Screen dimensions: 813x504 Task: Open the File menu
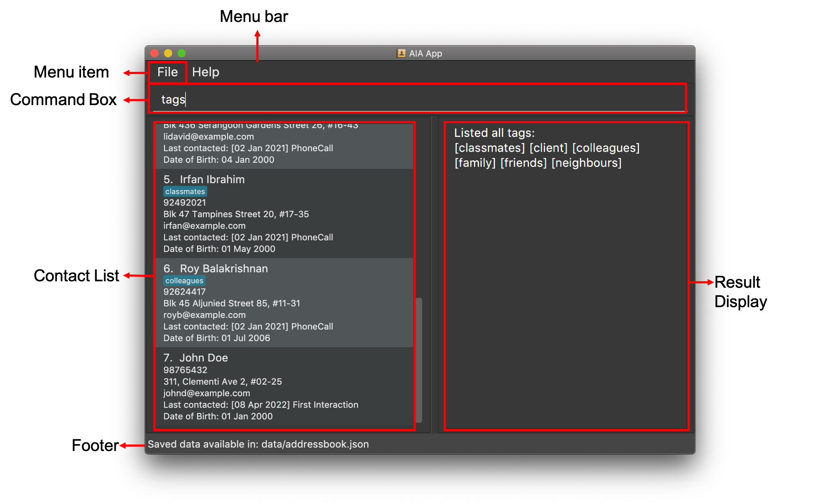point(167,72)
